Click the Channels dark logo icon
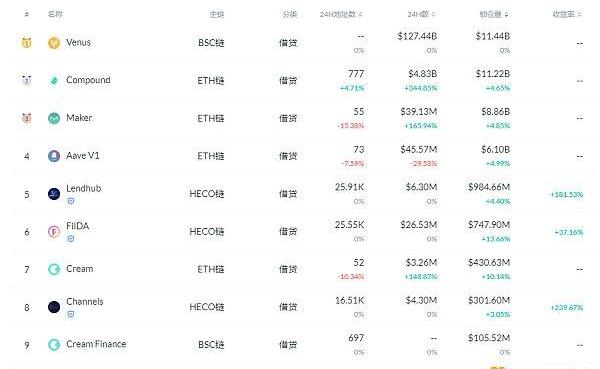 click(54, 307)
